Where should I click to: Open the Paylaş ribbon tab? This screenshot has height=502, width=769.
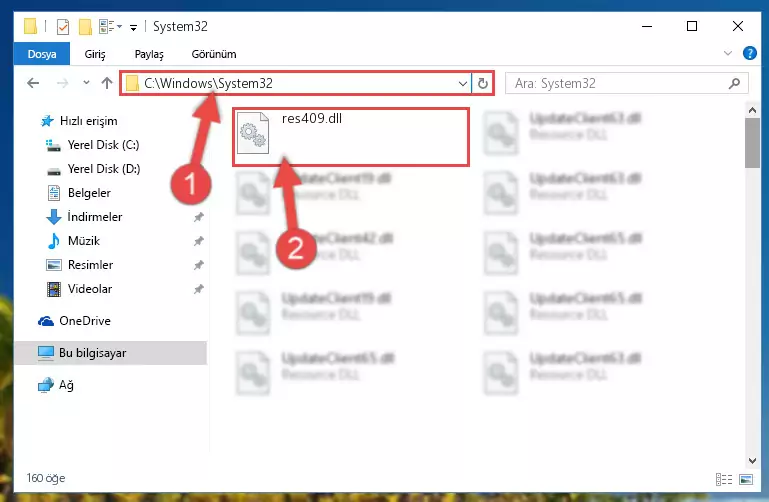point(149,54)
